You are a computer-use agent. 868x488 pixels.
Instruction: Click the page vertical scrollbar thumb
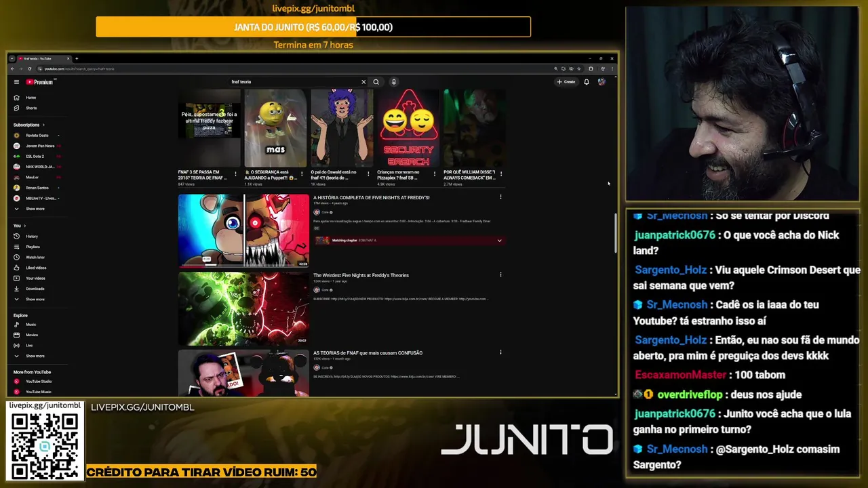pyautogui.click(x=616, y=232)
